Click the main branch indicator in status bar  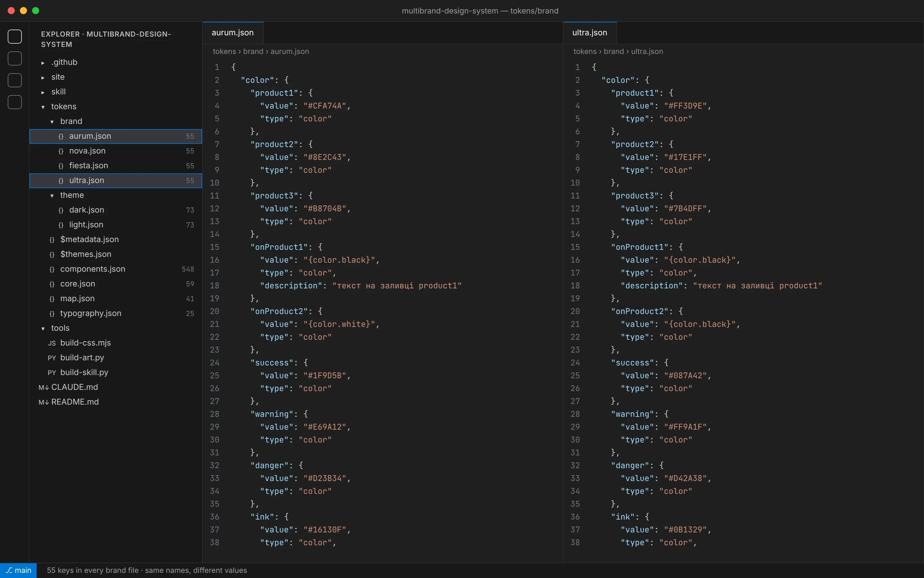[x=18, y=570]
